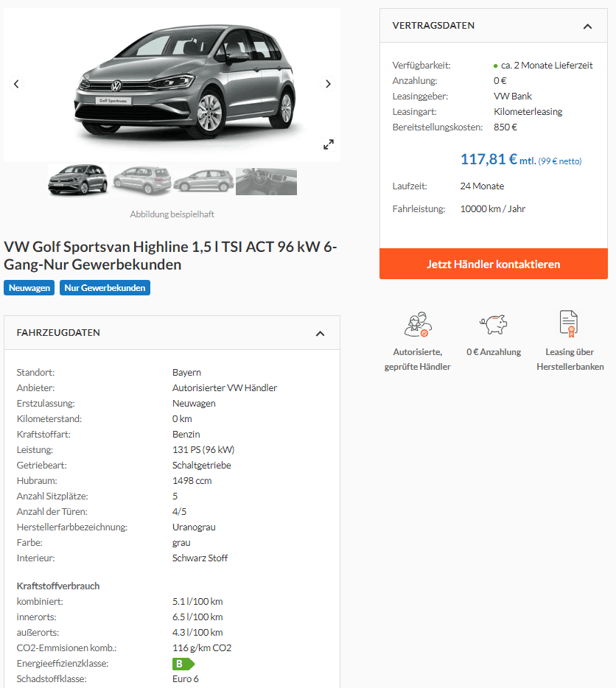The image size is (616, 688).
Task: Open fullscreen image view with expand icon
Action: point(329,144)
